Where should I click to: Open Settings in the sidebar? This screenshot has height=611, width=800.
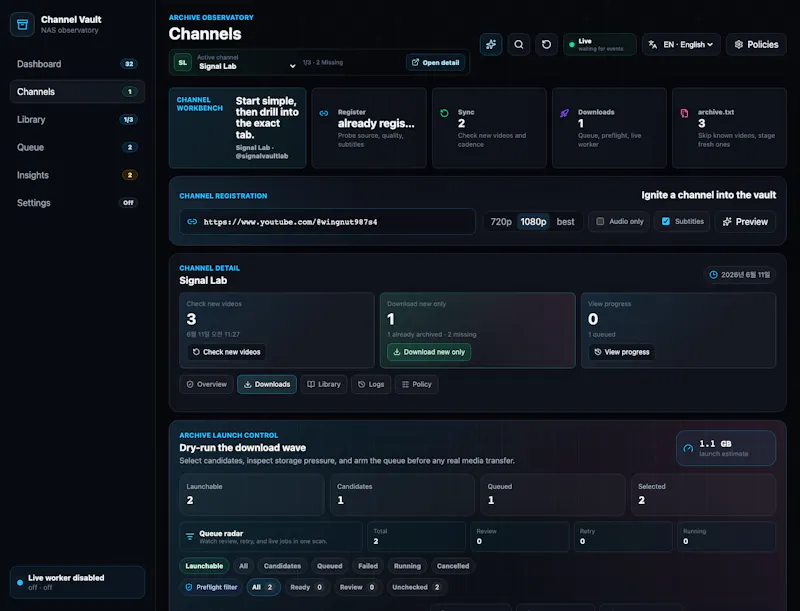(77, 202)
